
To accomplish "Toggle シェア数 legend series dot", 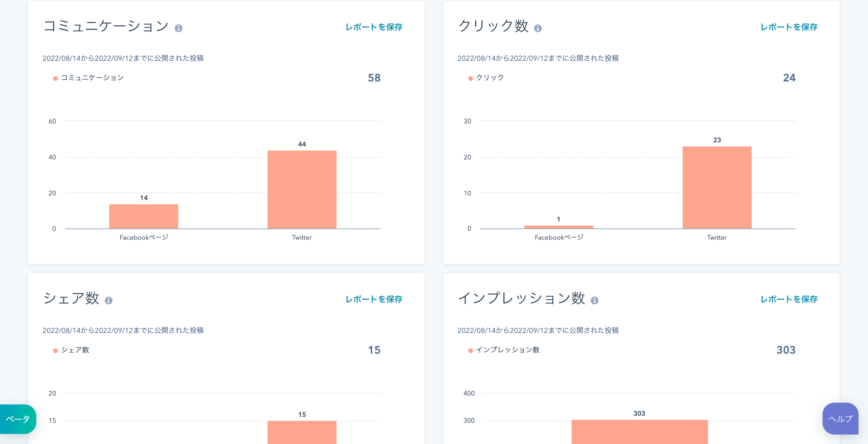I will point(56,351).
